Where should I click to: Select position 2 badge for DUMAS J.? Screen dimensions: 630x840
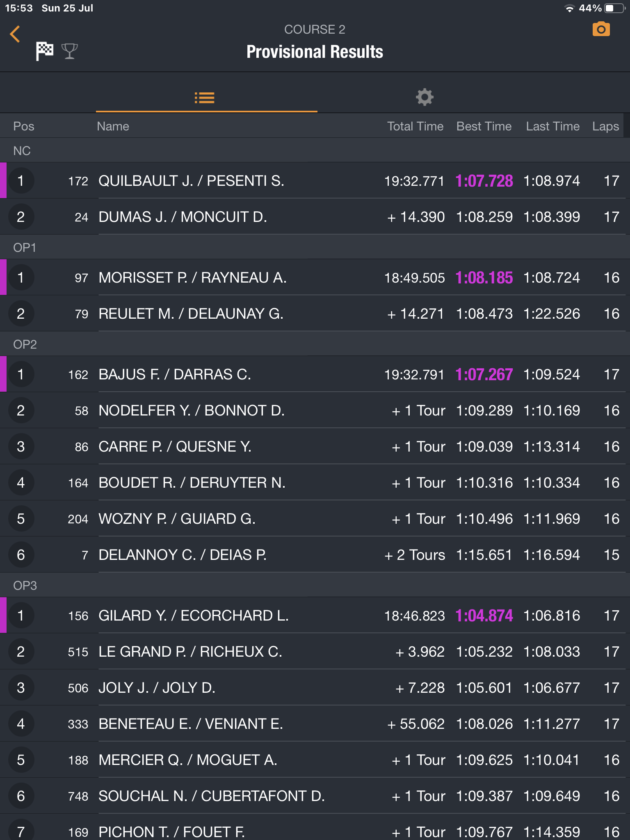coord(21,217)
